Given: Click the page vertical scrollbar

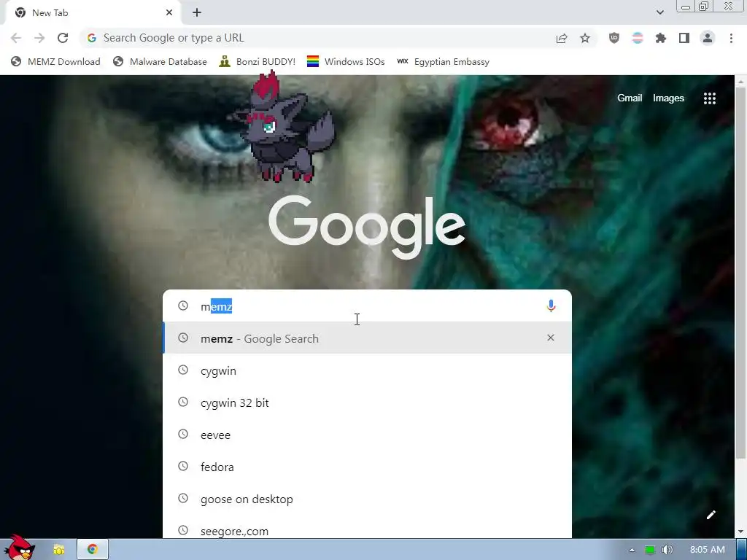Looking at the screenshot, I should click(740, 274).
